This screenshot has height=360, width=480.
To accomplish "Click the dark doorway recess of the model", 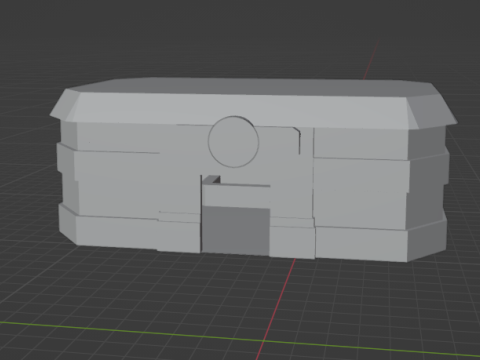I will (236, 231).
